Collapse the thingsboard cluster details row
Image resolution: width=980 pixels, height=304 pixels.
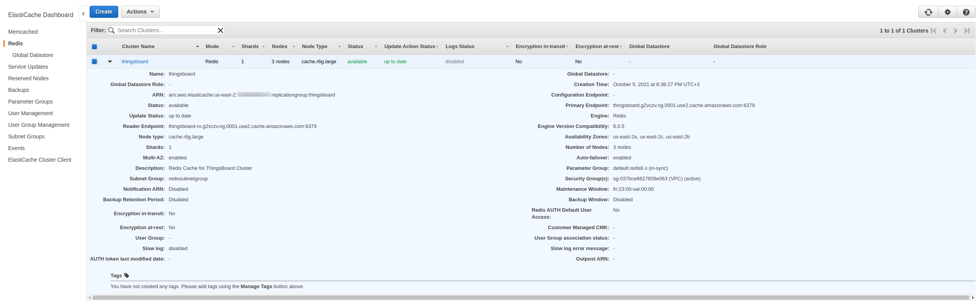pyautogui.click(x=110, y=61)
